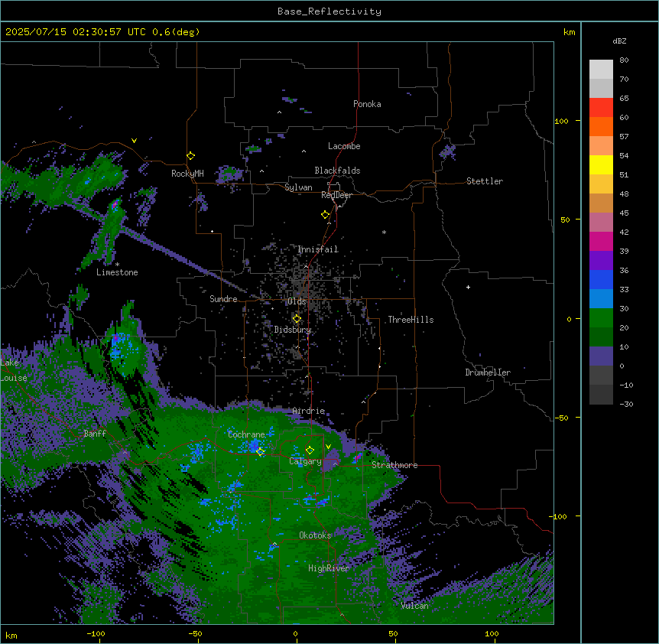Click the Stettler town label
Screen dimensions: 659x644
[x=485, y=181]
